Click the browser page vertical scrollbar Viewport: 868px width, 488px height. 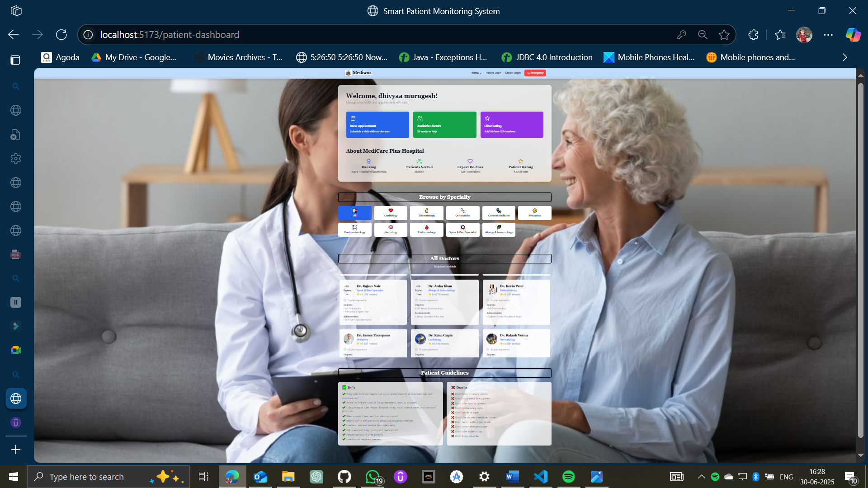(860, 262)
